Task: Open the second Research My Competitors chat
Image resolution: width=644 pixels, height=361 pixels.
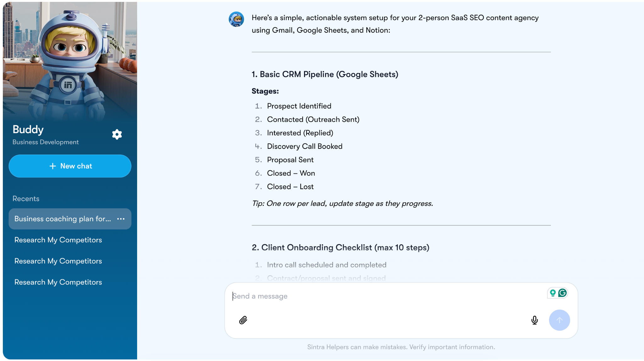Action: (x=58, y=261)
